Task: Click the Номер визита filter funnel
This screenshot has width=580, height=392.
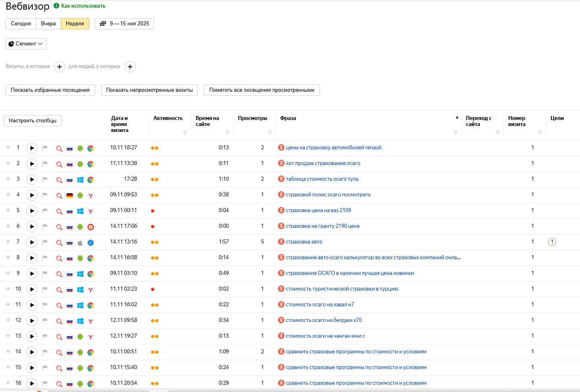Action: click(540, 133)
